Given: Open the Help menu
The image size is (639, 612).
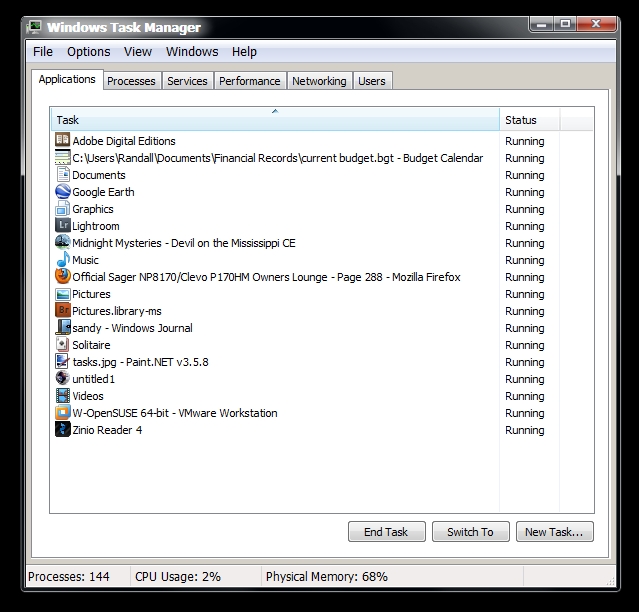Looking at the screenshot, I should 244,52.
